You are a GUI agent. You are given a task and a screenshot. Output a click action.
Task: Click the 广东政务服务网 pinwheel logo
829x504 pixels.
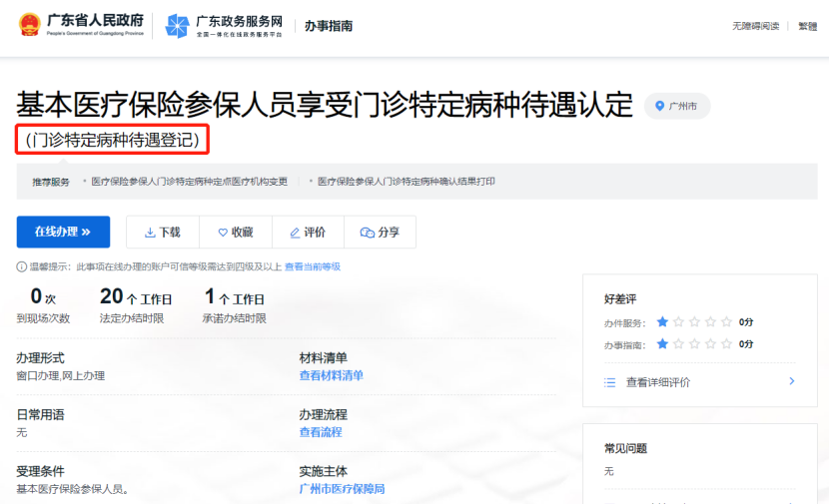coord(177,26)
